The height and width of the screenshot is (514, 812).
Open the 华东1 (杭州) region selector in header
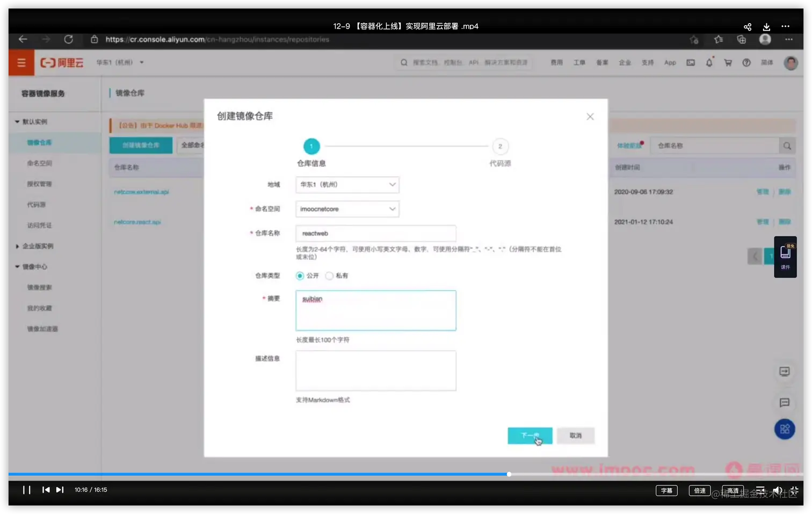[x=120, y=63]
